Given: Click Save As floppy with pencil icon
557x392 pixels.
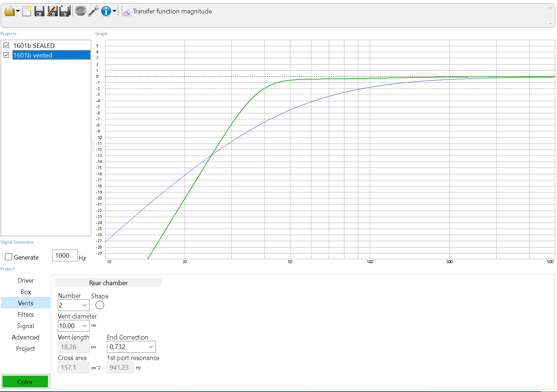Looking at the screenshot, I should pyautogui.click(x=52, y=11).
